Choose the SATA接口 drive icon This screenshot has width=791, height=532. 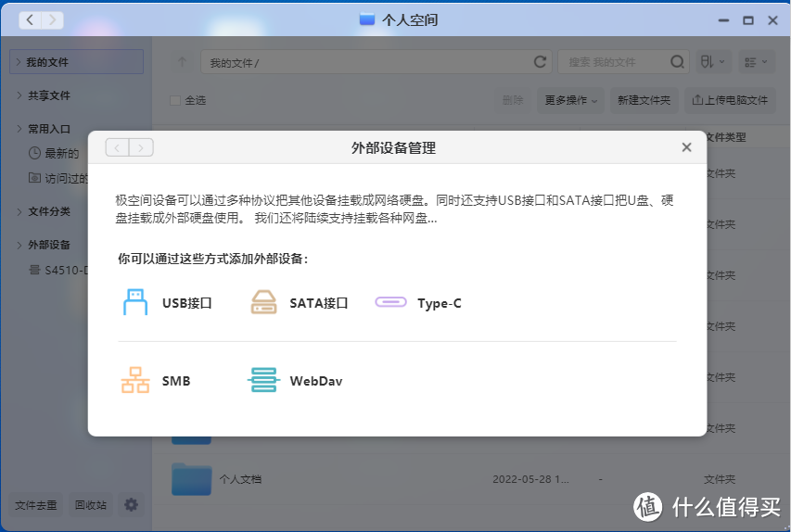click(264, 302)
